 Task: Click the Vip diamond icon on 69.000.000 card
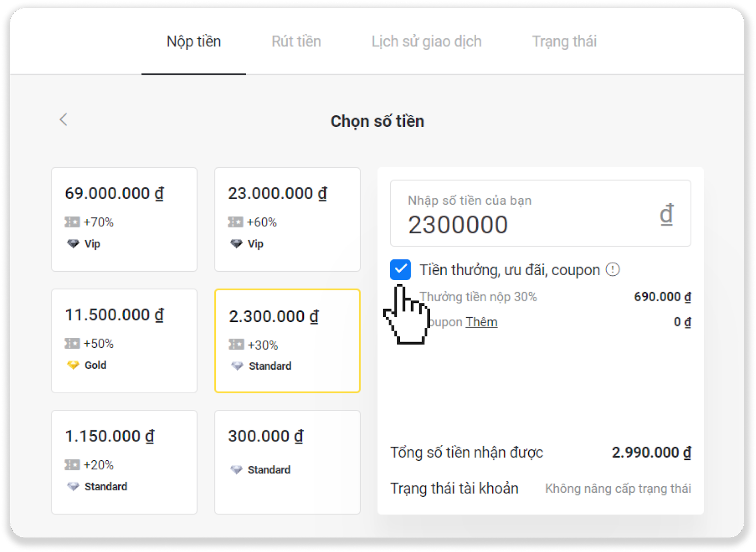click(x=73, y=244)
